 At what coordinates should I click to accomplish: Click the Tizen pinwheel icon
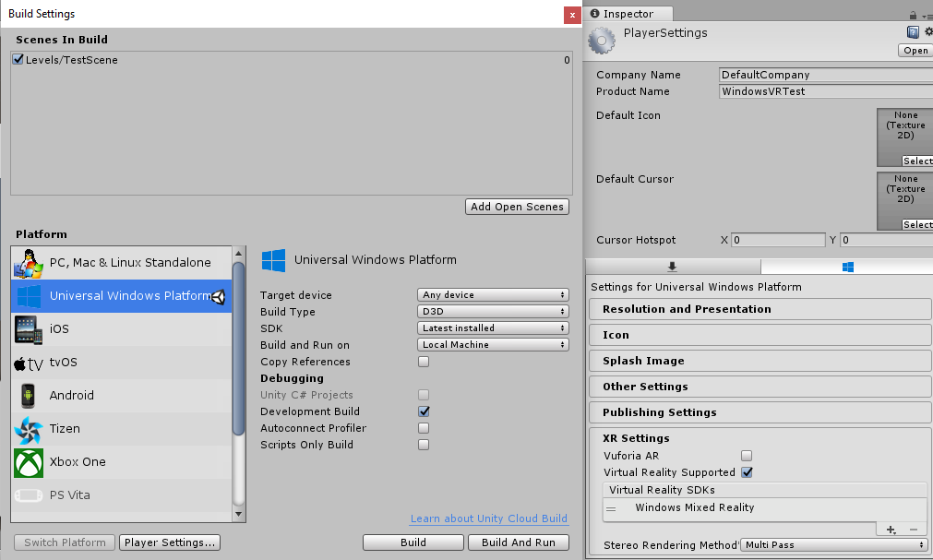pos(28,430)
